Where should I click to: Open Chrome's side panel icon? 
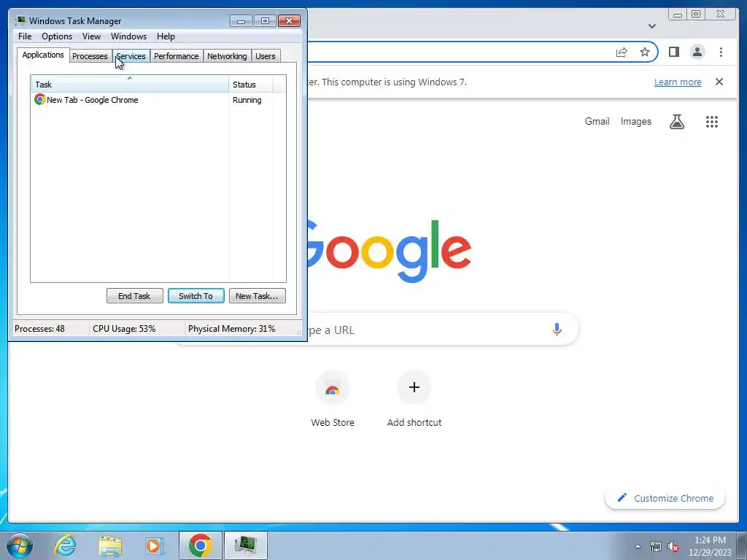pyautogui.click(x=673, y=52)
